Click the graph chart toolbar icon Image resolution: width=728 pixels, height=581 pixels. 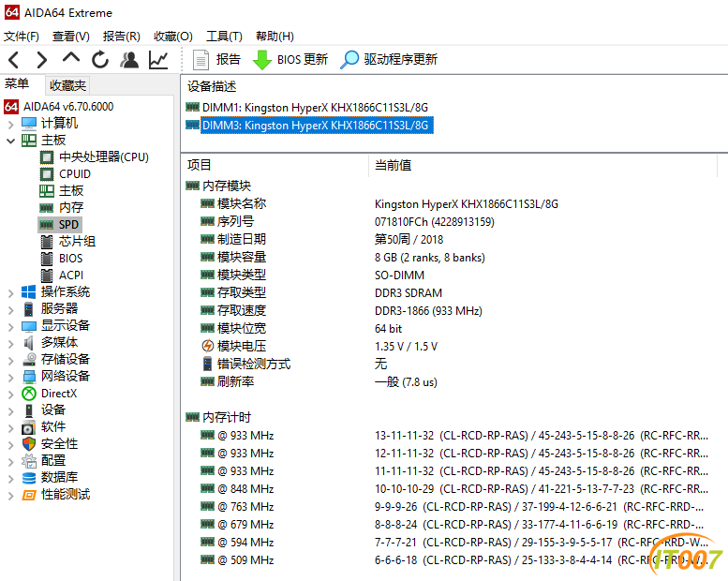pyautogui.click(x=158, y=60)
